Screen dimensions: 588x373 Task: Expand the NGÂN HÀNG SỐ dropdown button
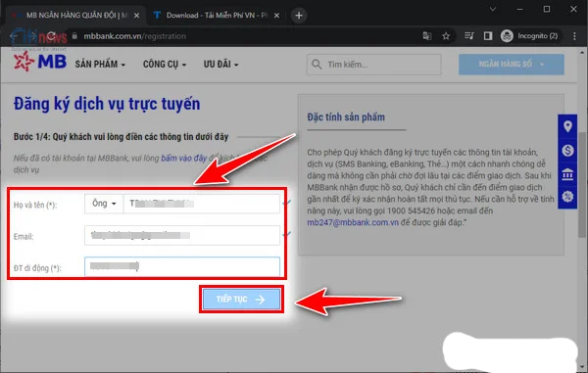pyautogui.click(x=512, y=64)
